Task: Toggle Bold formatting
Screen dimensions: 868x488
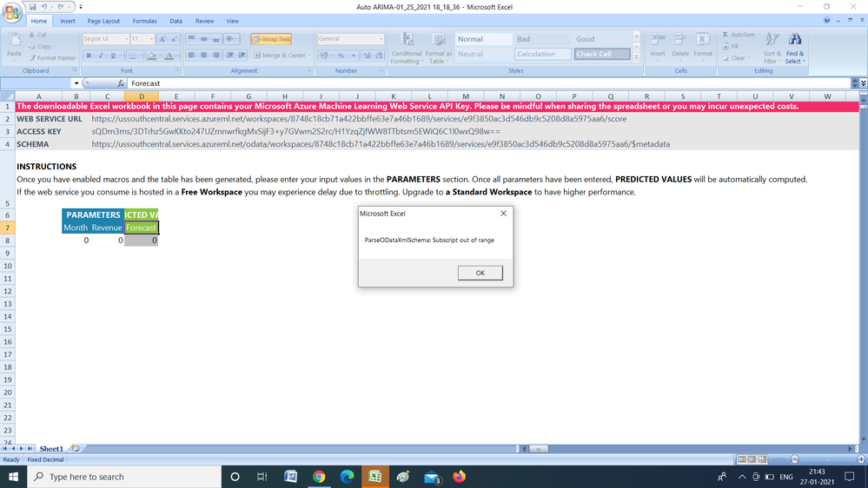Action: coord(89,56)
